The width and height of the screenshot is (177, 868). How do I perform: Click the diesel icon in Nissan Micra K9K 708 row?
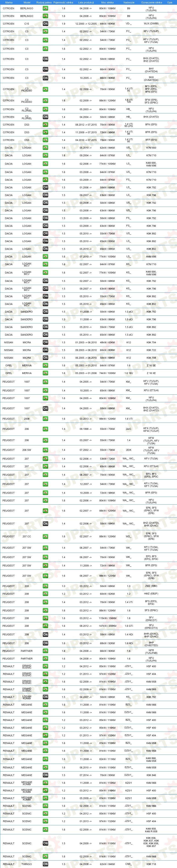point(45,358)
